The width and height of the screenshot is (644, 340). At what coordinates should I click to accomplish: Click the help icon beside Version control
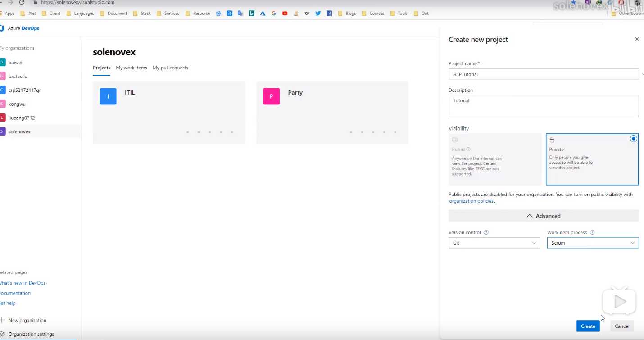[486, 233]
